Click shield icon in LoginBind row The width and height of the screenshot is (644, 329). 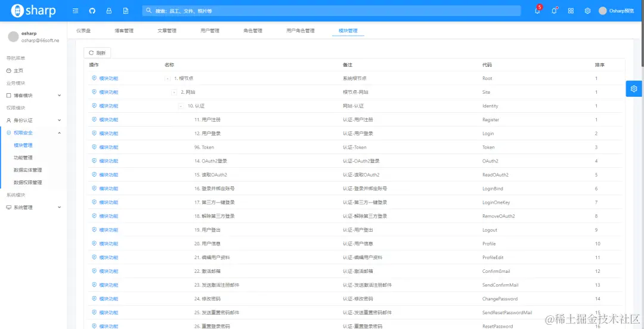point(94,188)
